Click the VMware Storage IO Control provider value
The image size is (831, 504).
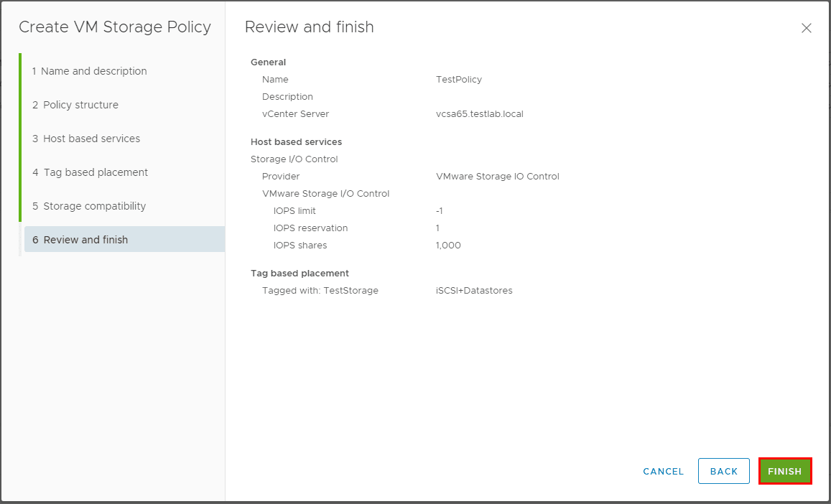coord(497,177)
